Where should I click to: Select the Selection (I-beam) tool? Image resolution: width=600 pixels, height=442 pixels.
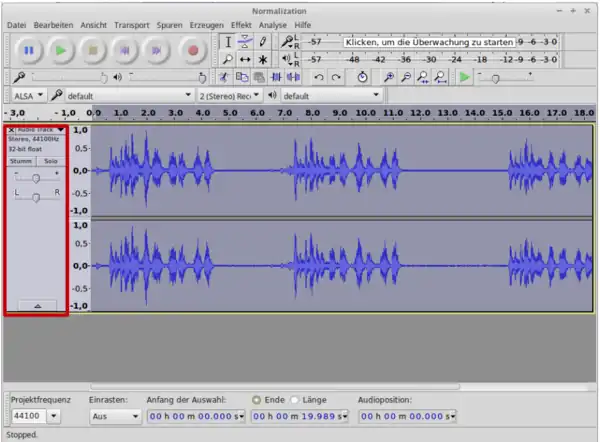(227, 42)
